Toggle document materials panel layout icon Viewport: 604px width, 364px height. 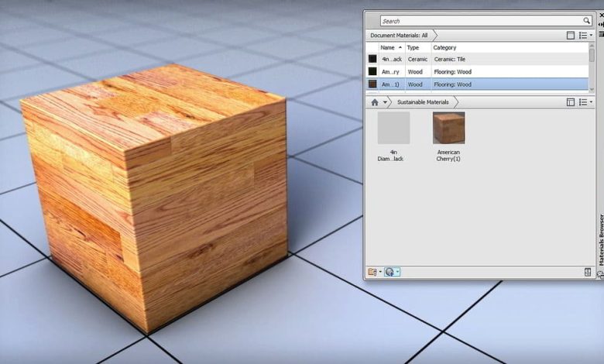(x=571, y=36)
